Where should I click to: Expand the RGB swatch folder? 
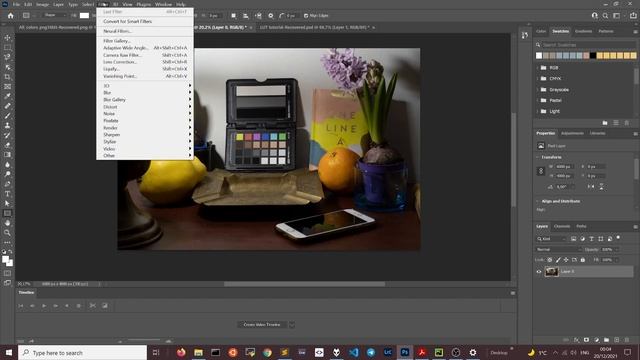pos(538,68)
